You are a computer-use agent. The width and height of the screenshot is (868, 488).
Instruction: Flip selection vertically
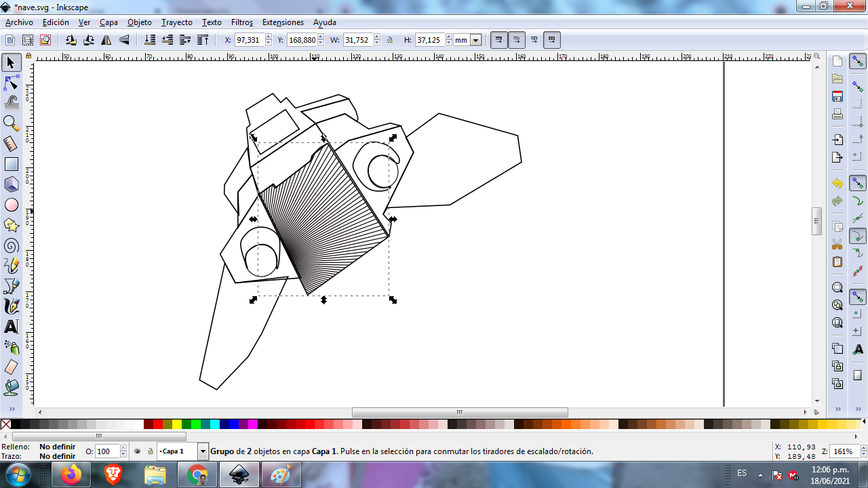[123, 40]
